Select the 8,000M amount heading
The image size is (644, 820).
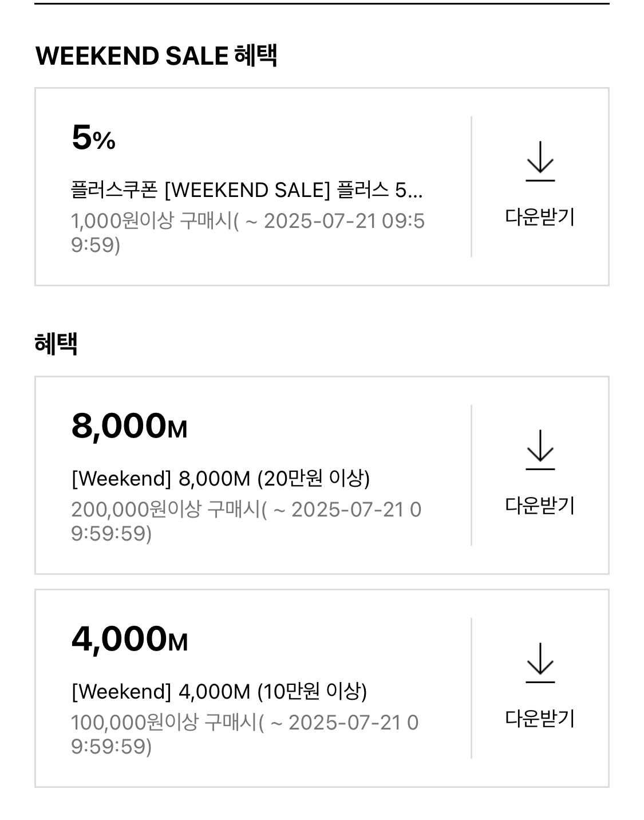click(x=129, y=426)
